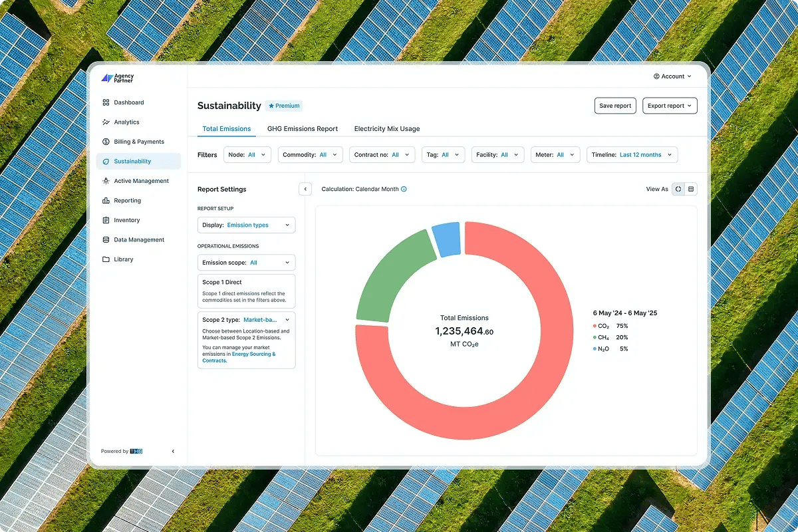
Task: Collapse the Report Settings panel
Action: pos(305,189)
